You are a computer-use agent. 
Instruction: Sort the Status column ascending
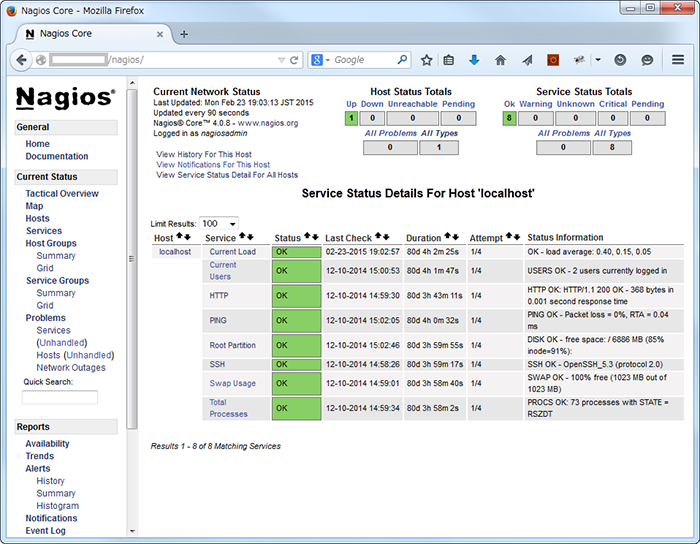coord(307,237)
